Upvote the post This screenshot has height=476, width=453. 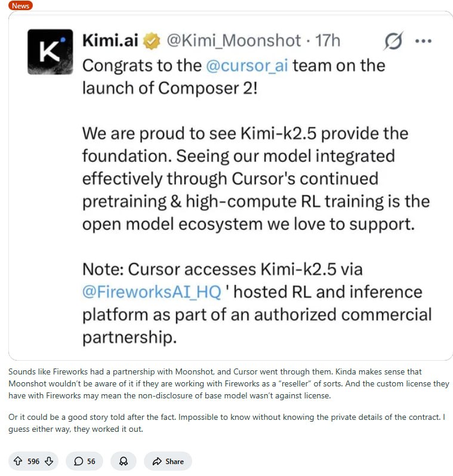click(x=17, y=461)
